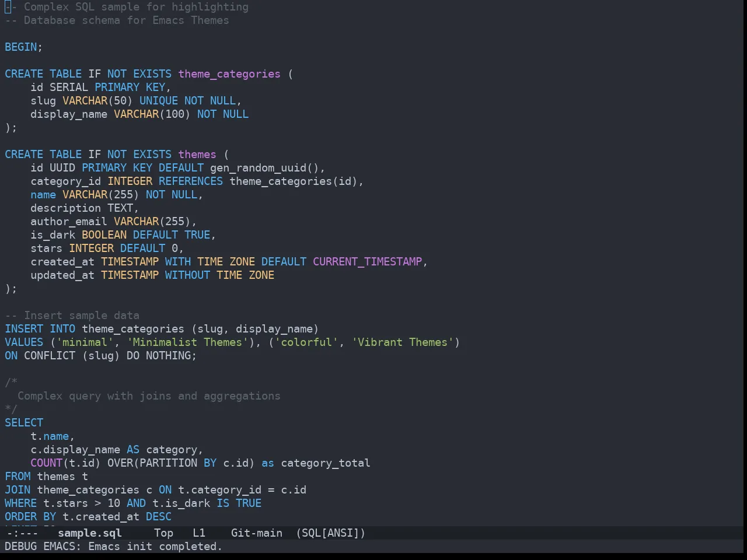Click the 'minimal' string literal
The image size is (747, 560).
(x=85, y=342)
